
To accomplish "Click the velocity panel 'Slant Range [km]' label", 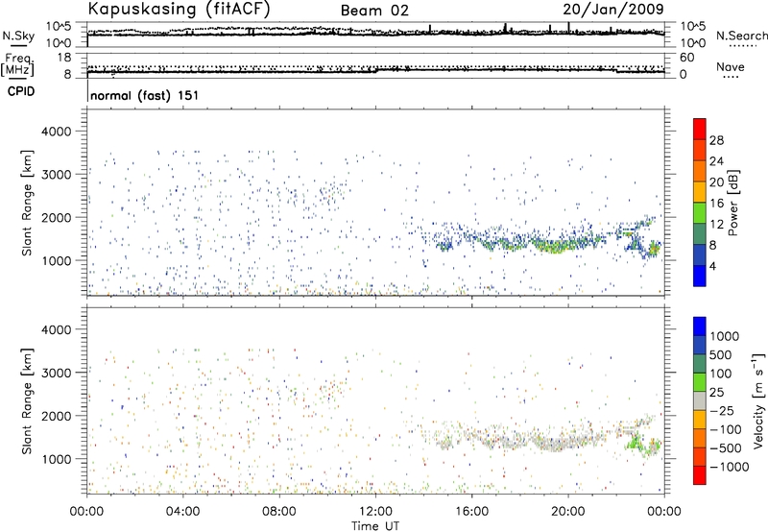I will pyautogui.click(x=27, y=401).
